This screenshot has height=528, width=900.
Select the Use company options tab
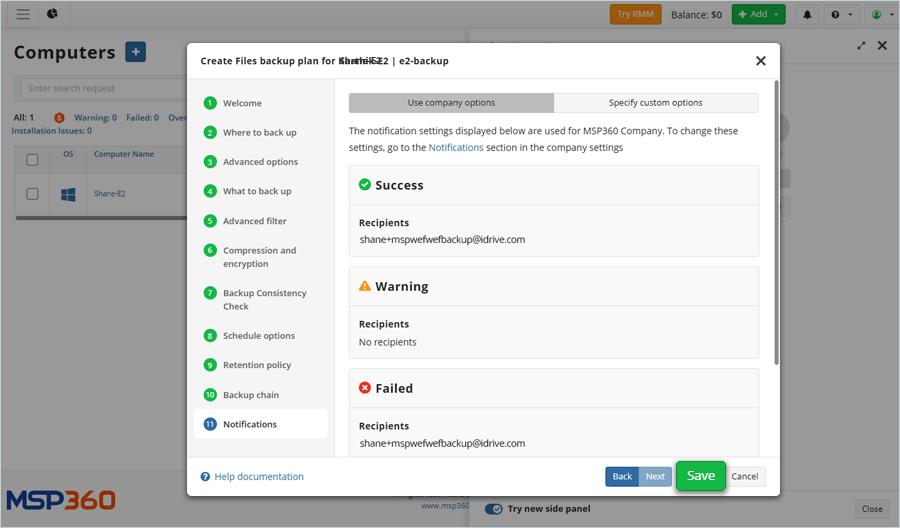pos(451,103)
